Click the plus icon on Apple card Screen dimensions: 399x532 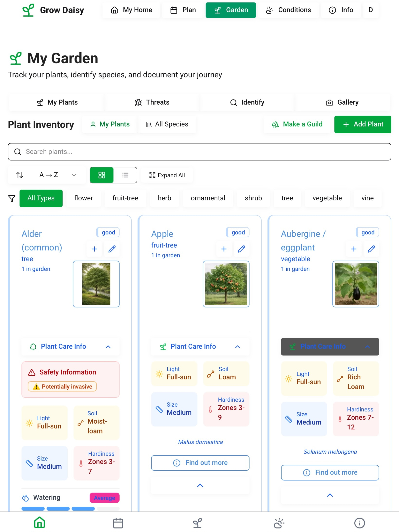coord(224,249)
